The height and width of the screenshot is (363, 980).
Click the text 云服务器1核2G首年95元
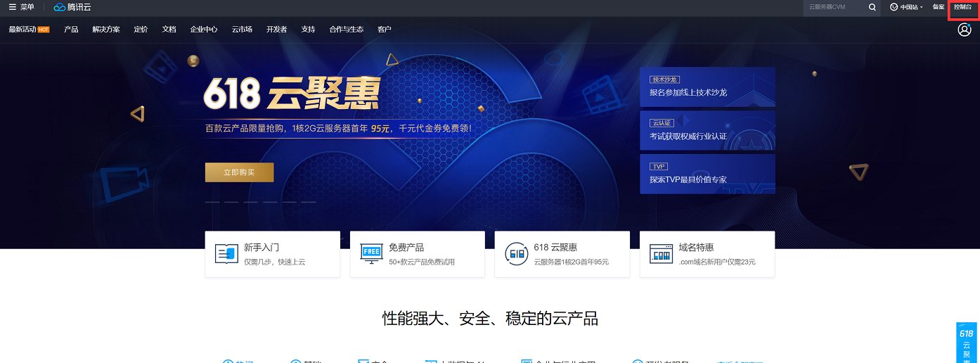[x=572, y=262]
